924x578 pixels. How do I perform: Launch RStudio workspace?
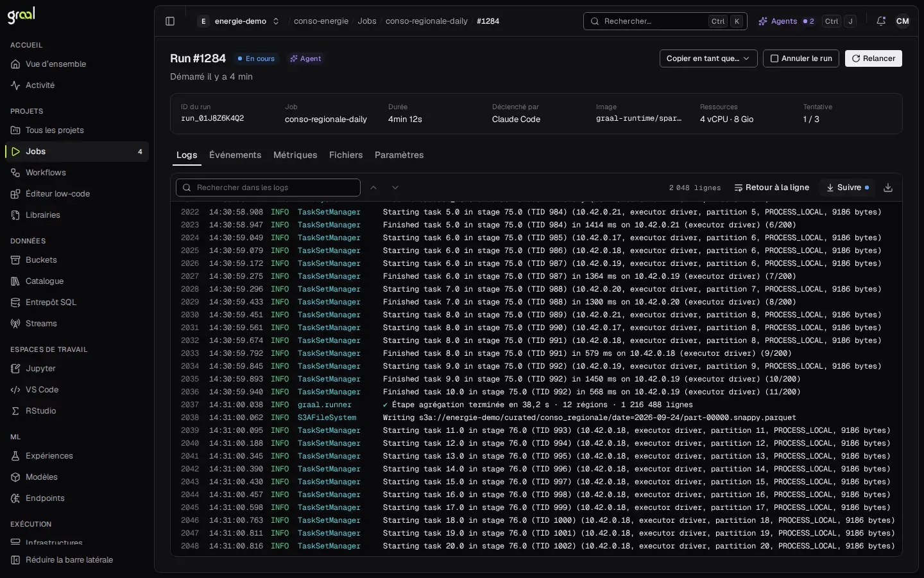point(77,411)
